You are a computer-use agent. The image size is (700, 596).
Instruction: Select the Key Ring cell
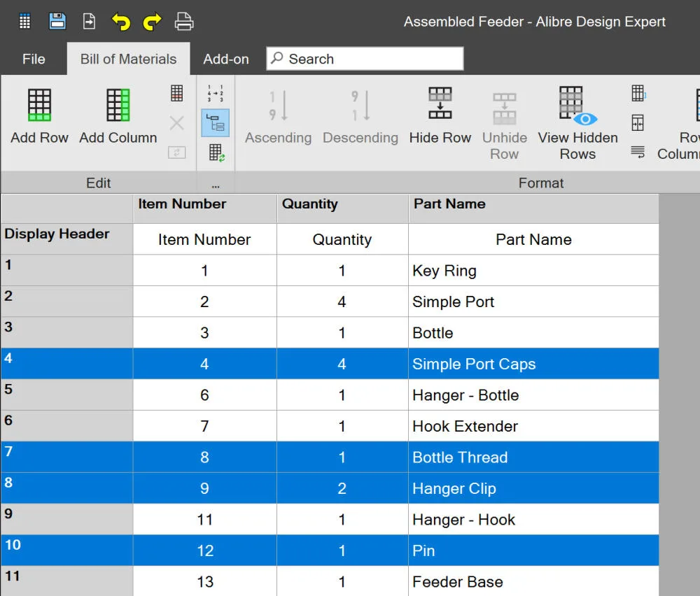pos(533,271)
